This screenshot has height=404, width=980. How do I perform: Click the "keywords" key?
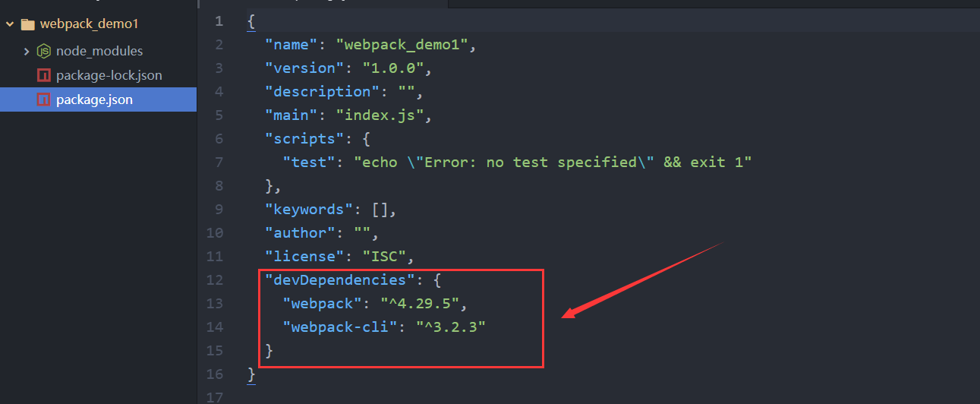(x=310, y=210)
